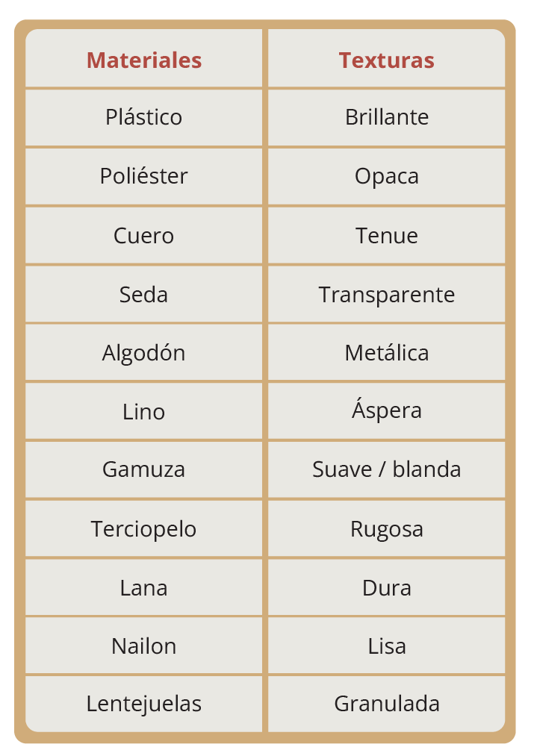Click the Texturas column header
Screen dimensions: 534x756
pyautogui.click(x=386, y=58)
